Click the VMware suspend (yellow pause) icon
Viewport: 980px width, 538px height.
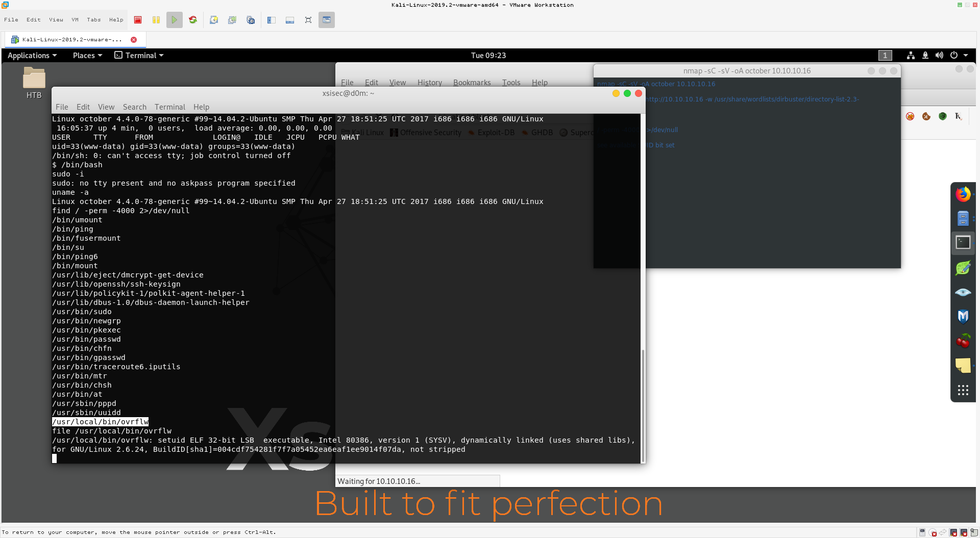[156, 20]
